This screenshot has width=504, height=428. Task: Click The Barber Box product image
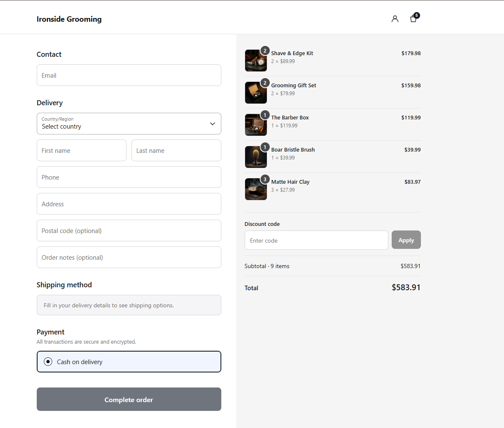click(x=256, y=125)
